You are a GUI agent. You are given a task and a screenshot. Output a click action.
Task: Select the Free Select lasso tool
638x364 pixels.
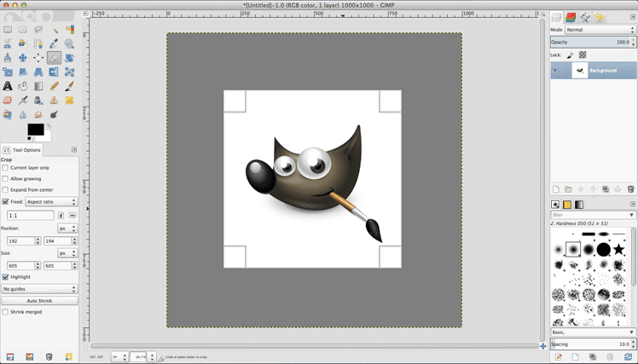[38, 29]
